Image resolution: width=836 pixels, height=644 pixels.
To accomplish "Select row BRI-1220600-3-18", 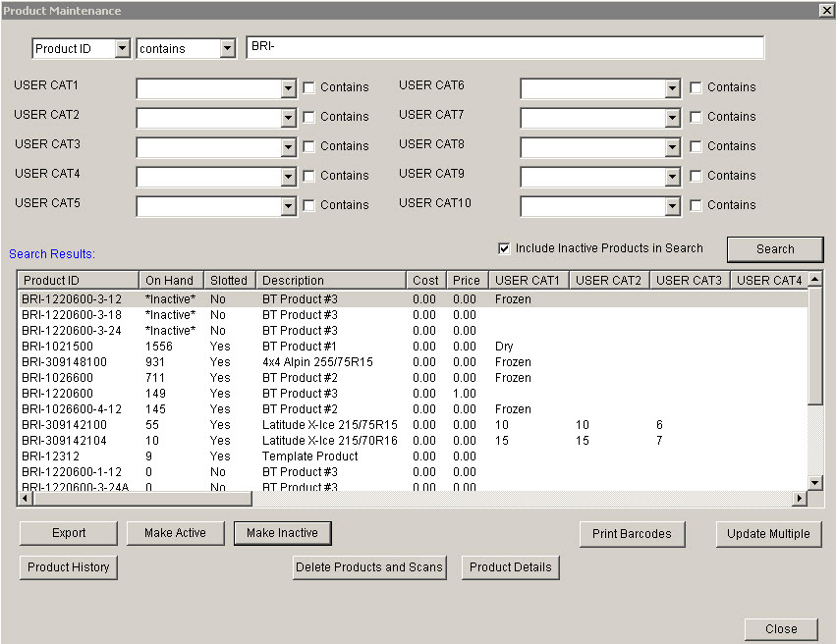I will pyautogui.click(x=414, y=315).
